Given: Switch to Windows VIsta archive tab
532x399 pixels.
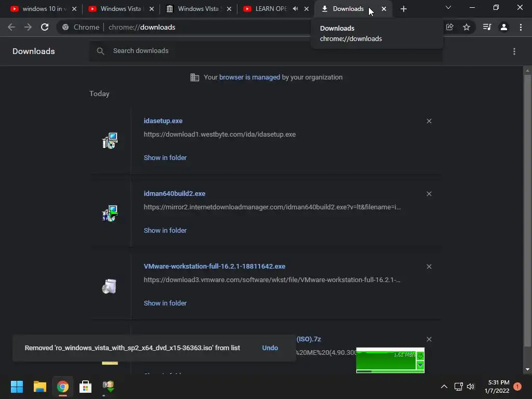Looking at the screenshot, I should point(198,9).
